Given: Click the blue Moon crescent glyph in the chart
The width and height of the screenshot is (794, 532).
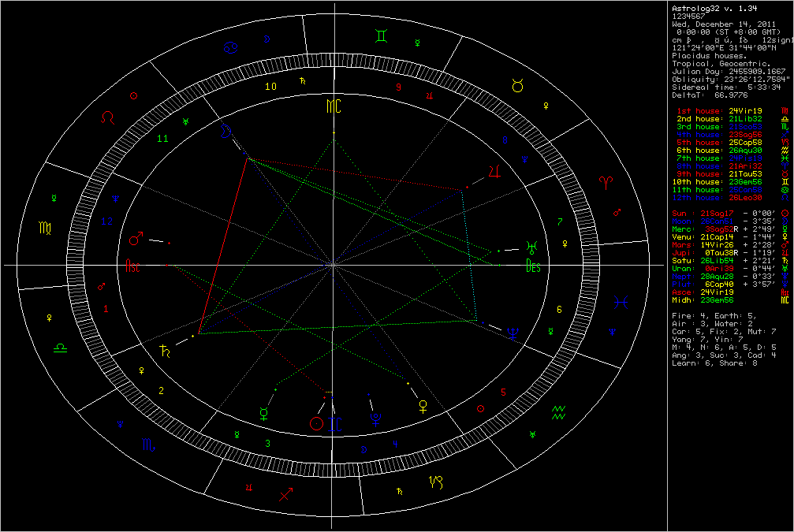Looking at the screenshot, I should pos(226,132).
